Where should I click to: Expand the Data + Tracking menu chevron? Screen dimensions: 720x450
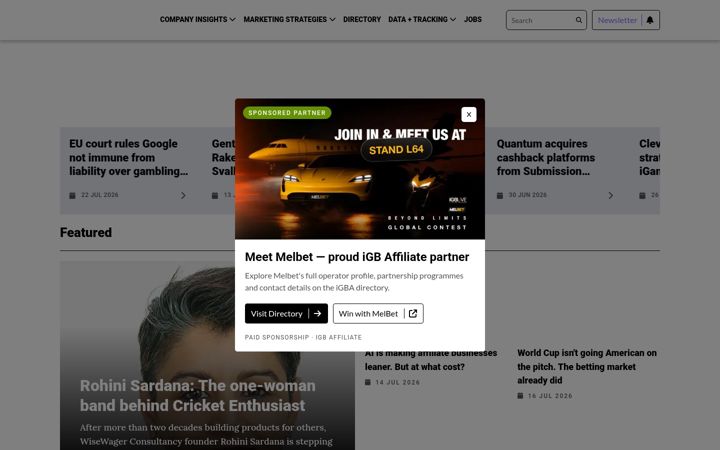pyautogui.click(x=453, y=19)
